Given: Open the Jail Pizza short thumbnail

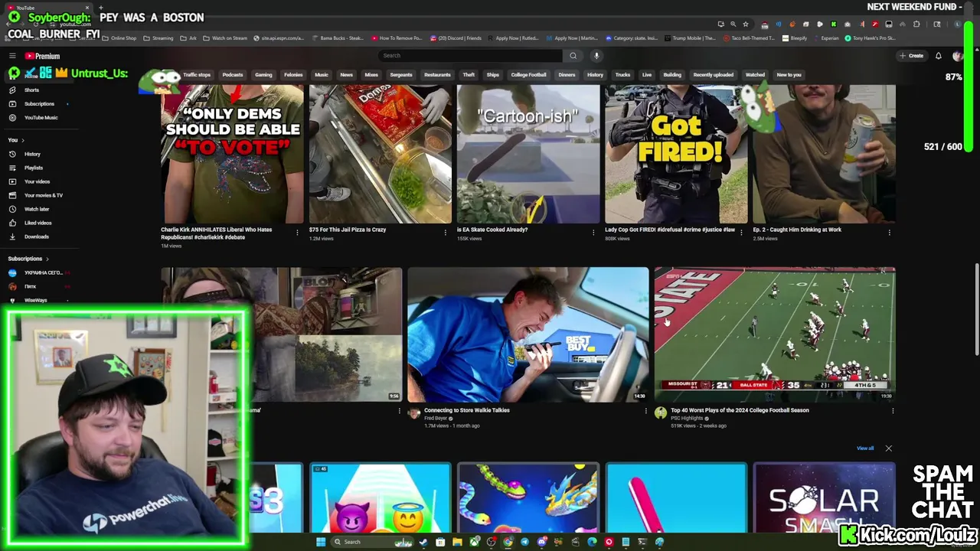Looking at the screenshot, I should 381,154.
